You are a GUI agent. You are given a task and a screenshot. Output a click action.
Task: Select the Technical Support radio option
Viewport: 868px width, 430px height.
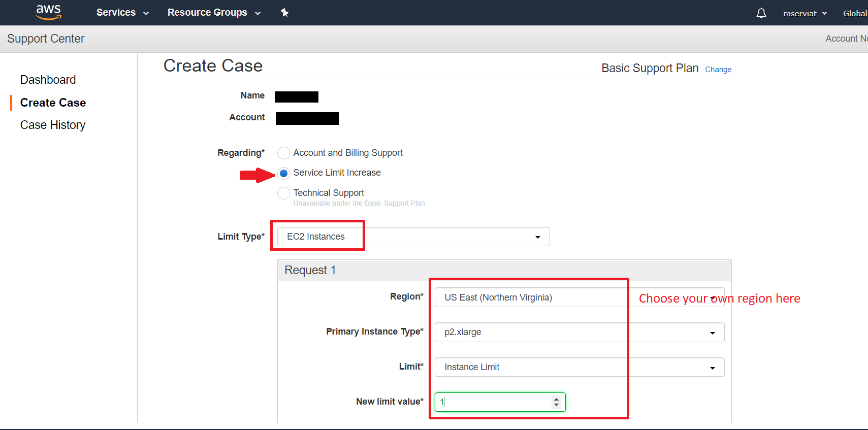(283, 193)
